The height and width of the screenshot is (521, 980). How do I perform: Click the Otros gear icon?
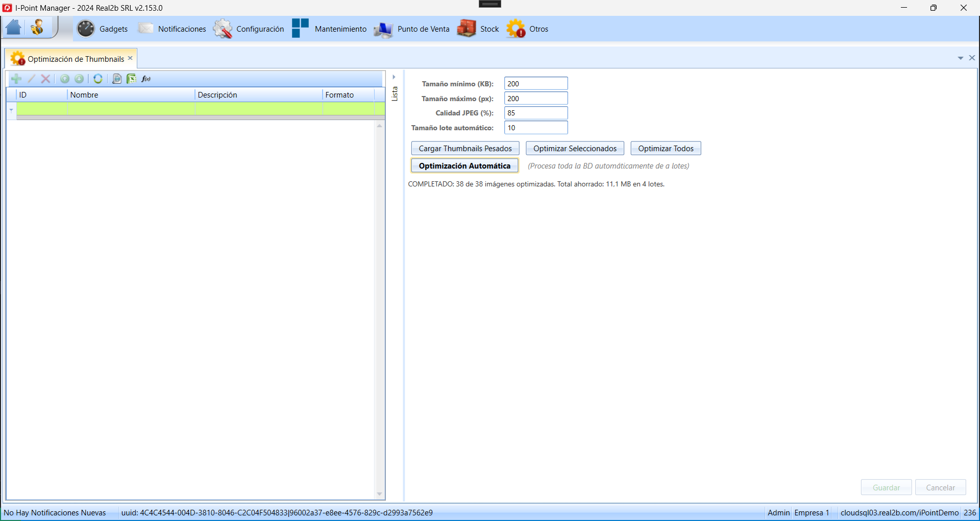[x=516, y=29]
